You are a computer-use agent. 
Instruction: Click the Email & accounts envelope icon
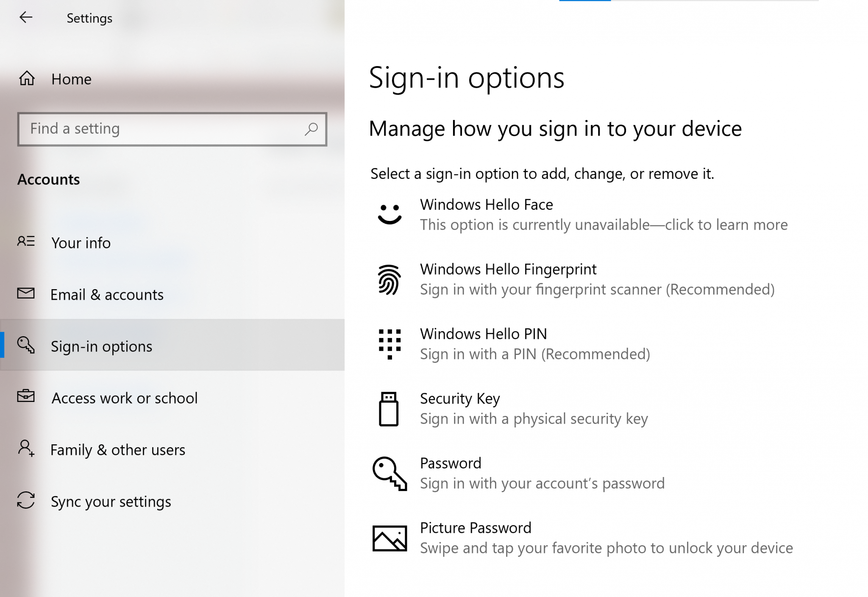tap(26, 293)
